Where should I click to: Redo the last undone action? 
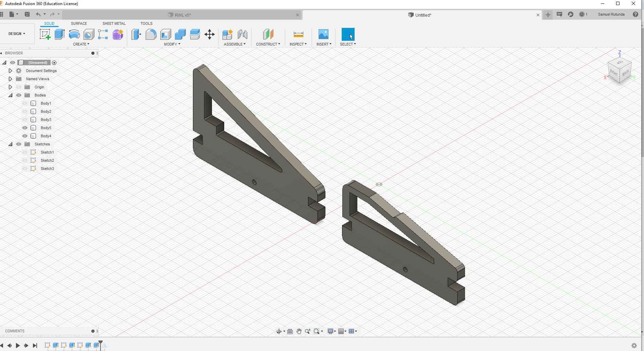click(x=52, y=14)
